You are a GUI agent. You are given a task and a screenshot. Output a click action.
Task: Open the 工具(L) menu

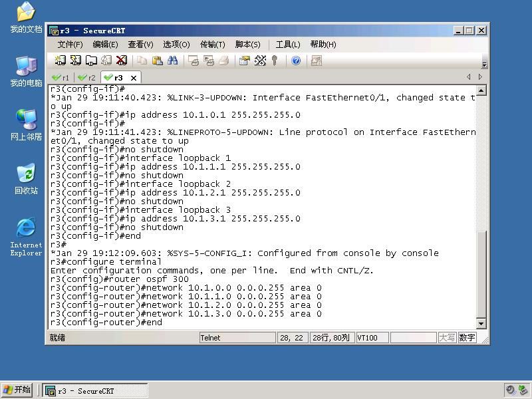[x=288, y=45]
